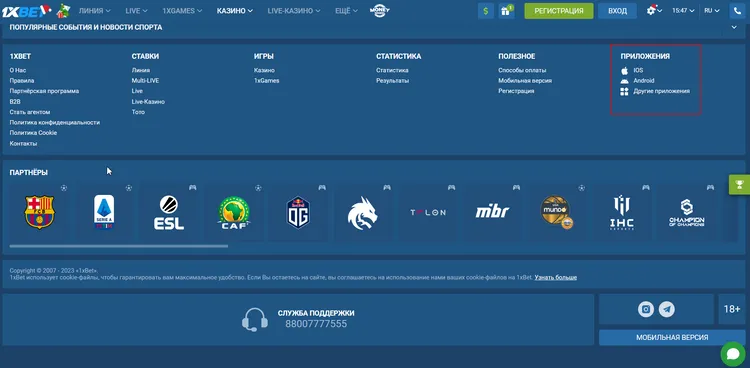Screen dimensions: 750x368
Task: Click the phone callback icon
Action: tap(737, 11)
